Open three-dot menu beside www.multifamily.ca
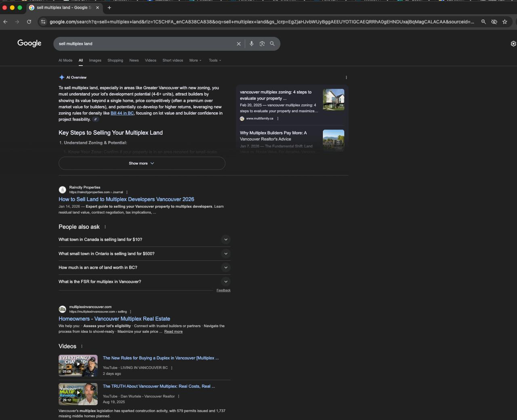This screenshot has width=517, height=420. coord(278,119)
